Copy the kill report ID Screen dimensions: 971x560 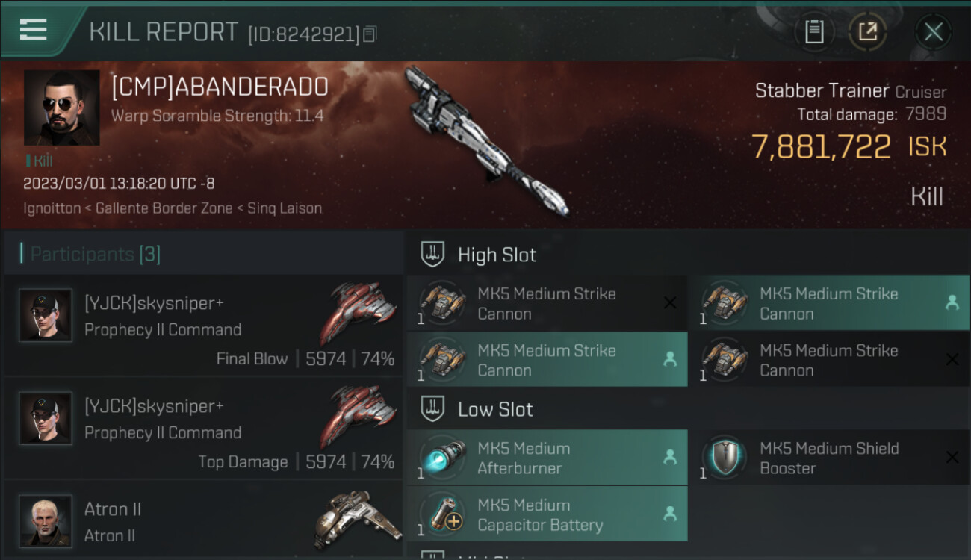(370, 34)
